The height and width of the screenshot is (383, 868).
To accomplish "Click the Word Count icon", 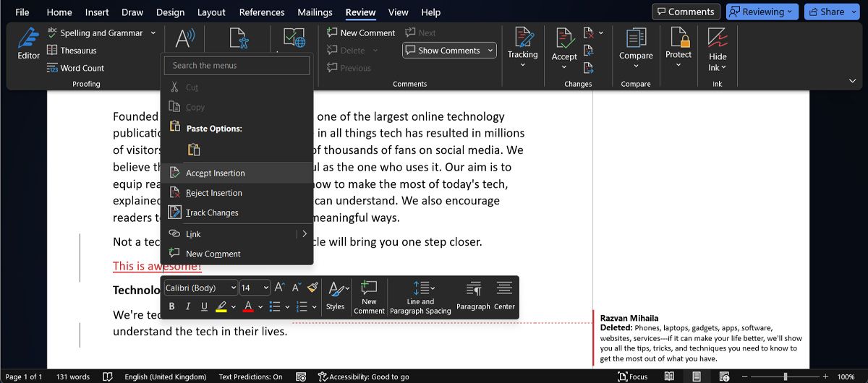I will click(52, 68).
